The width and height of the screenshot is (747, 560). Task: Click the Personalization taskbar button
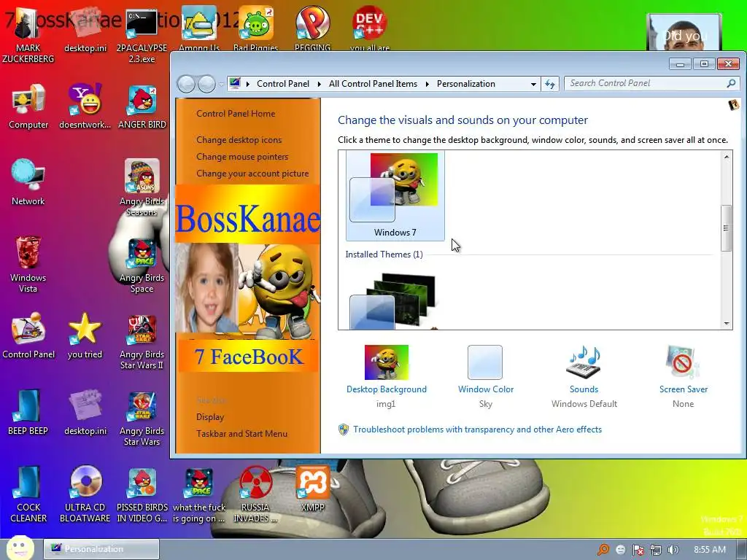pos(101,549)
